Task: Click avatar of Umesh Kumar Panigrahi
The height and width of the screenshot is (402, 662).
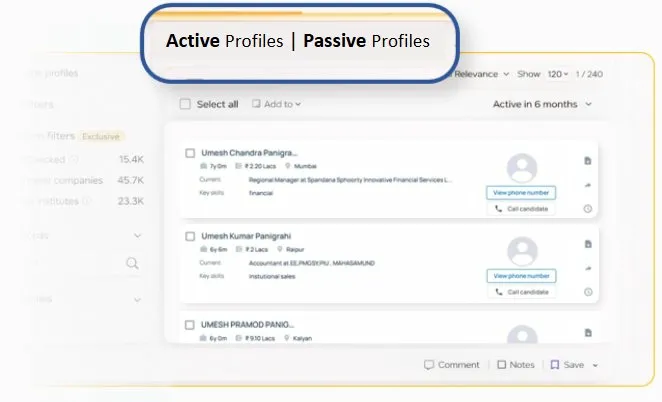Action: (x=522, y=251)
